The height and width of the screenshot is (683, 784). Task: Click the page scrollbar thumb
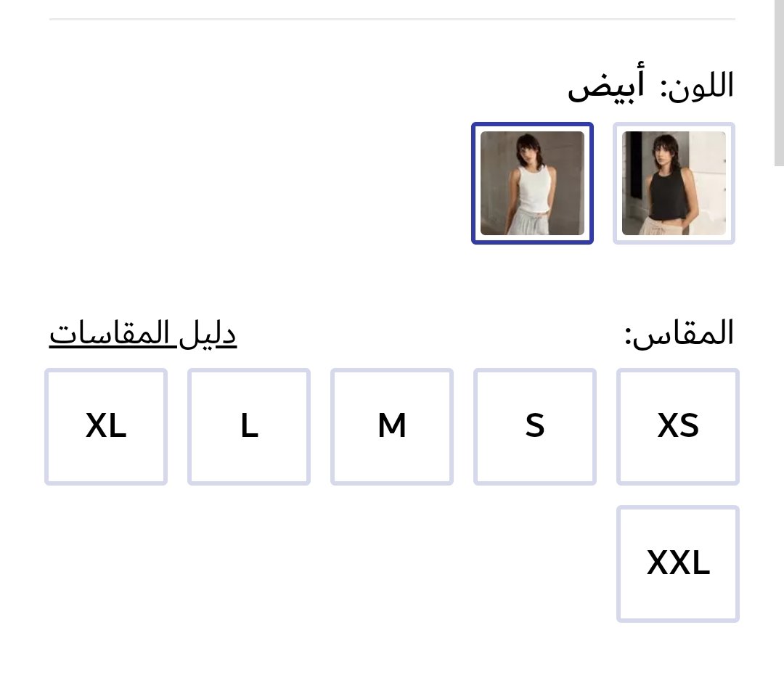(779, 80)
